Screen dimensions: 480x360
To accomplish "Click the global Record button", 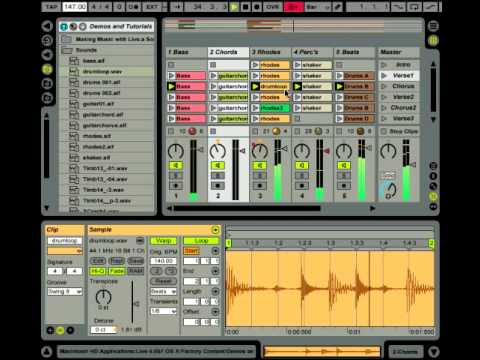I will (x=257, y=7).
